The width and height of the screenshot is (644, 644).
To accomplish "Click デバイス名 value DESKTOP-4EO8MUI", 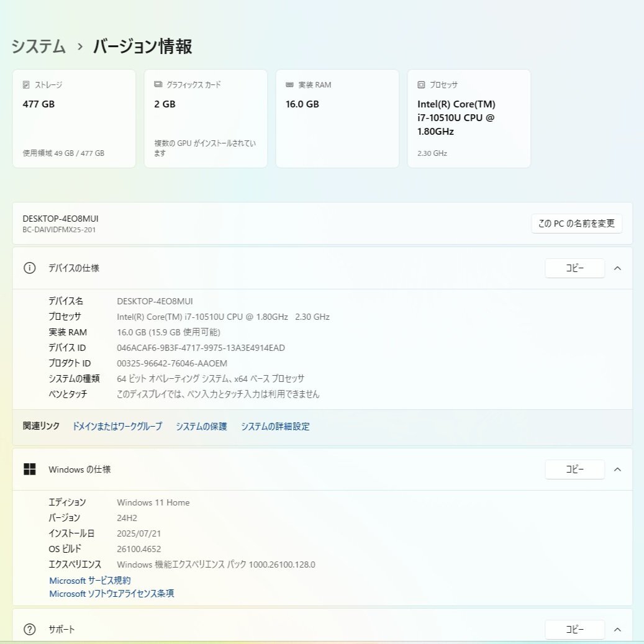I will point(155,301).
